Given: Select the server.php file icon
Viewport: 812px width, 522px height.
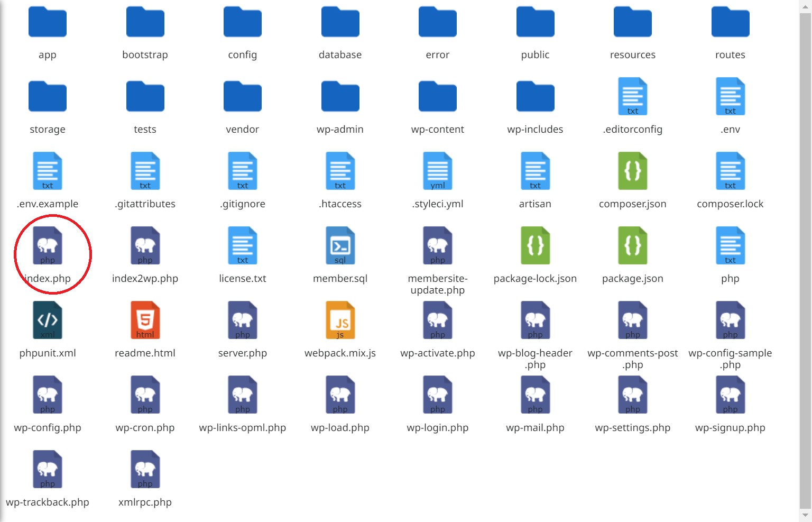Looking at the screenshot, I should (243, 320).
